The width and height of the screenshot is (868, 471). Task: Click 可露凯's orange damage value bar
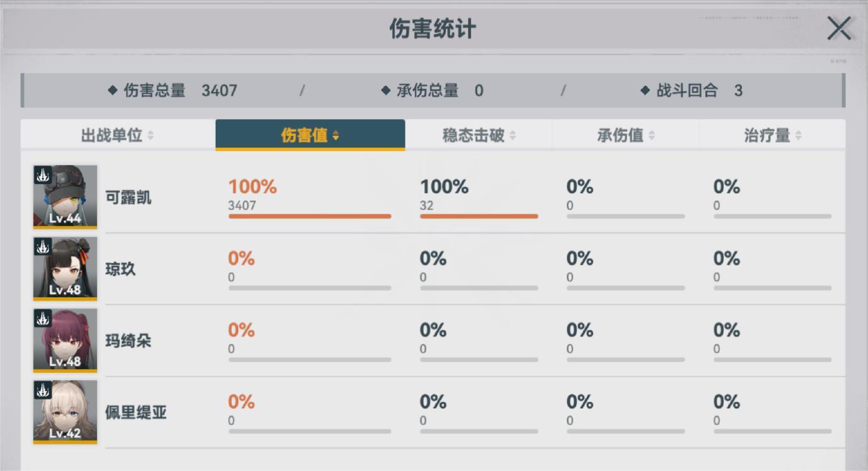click(310, 216)
